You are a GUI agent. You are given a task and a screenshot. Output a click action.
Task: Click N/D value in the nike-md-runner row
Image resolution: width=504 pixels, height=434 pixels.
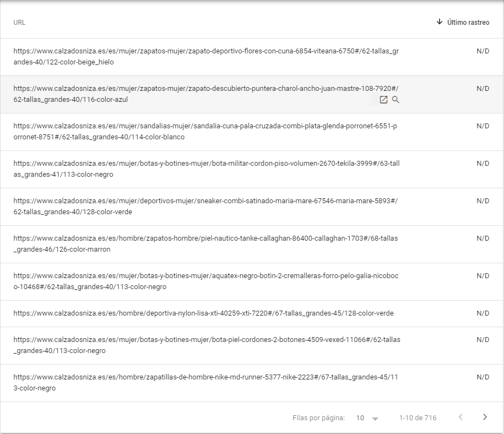point(483,377)
